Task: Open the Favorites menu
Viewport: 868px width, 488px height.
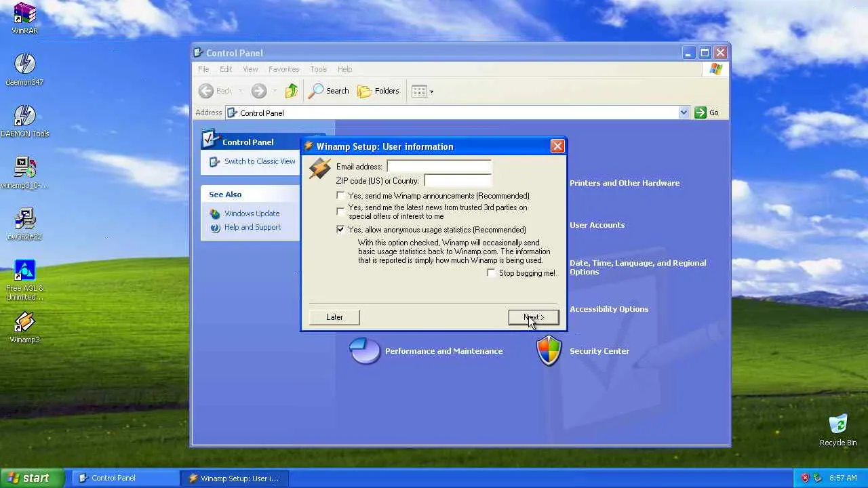Action: click(283, 69)
